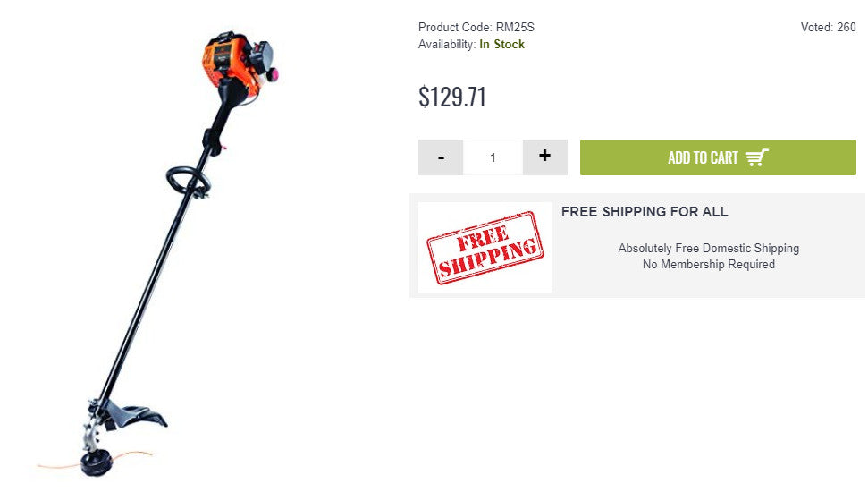The height and width of the screenshot is (492, 868).
Task: Decrease quantity with the minus button
Action: coord(441,157)
